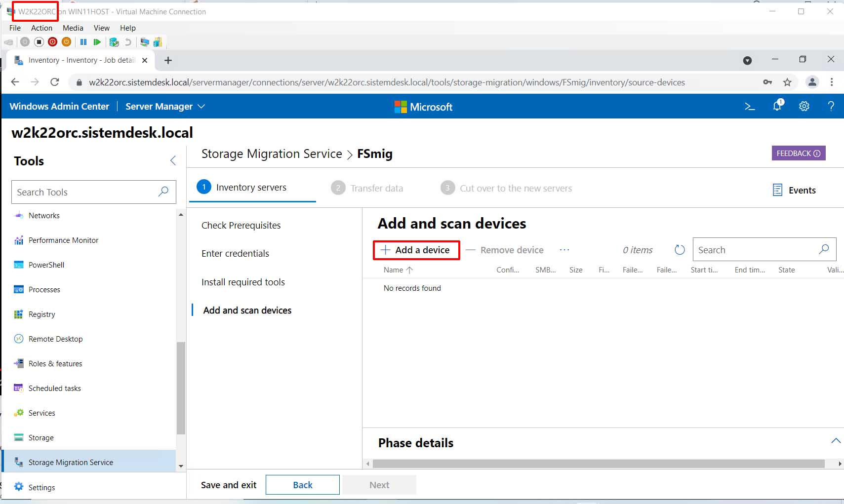Click the magnifier icon in device Search box
Image resolution: width=844 pixels, height=504 pixels.
[x=824, y=249]
